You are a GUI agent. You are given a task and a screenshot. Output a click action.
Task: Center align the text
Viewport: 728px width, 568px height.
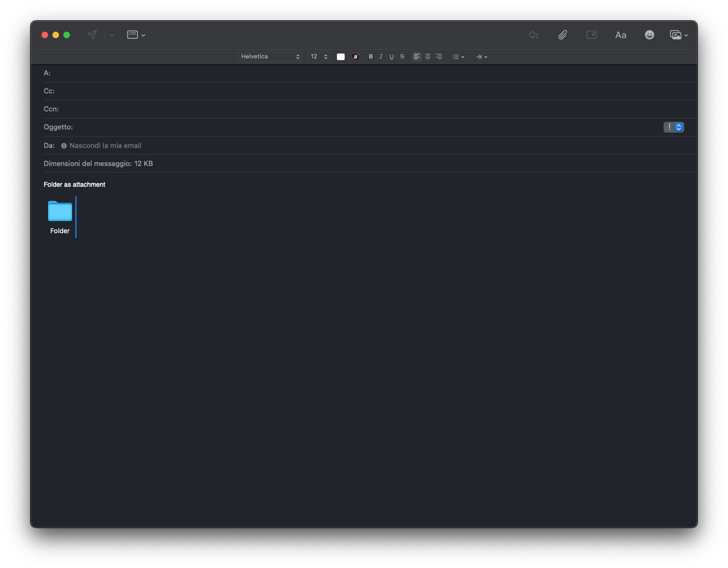tap(428, 57)
